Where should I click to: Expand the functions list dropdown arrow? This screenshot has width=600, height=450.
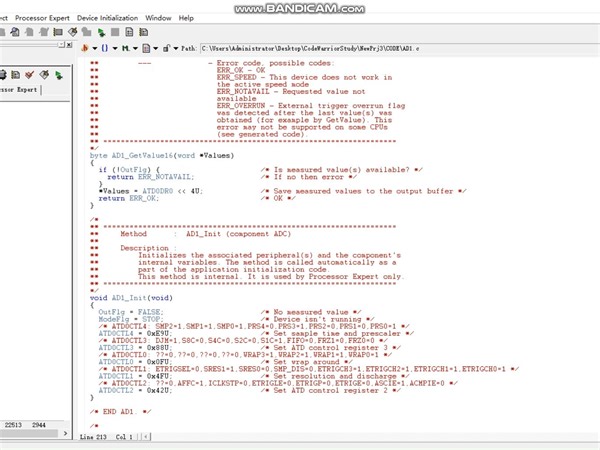point(115,48)
